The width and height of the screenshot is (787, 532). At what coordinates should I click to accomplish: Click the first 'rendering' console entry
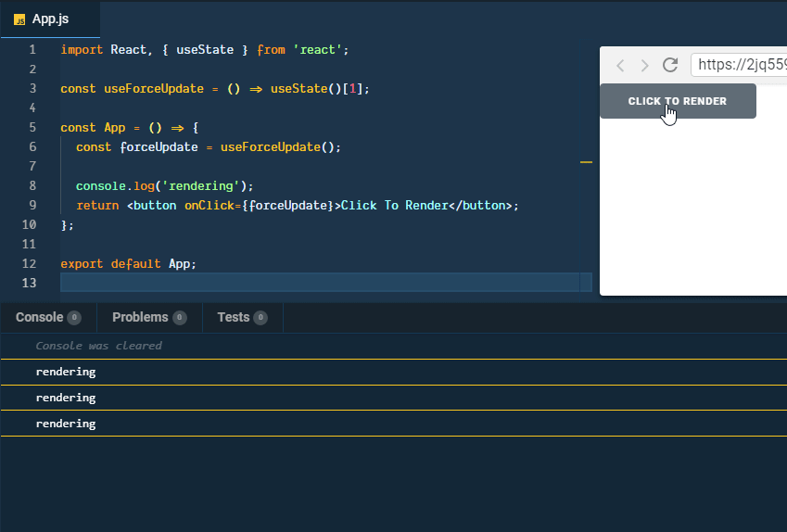(x=66, y=372)
